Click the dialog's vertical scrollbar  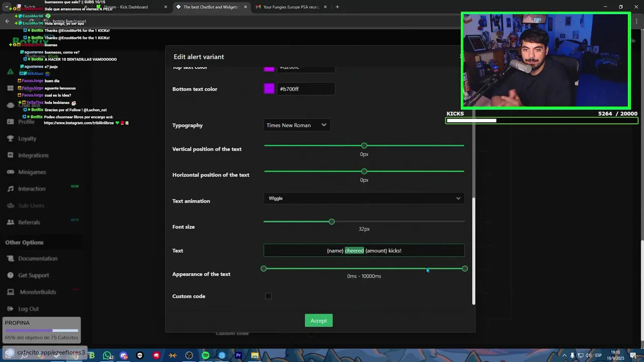473,250
